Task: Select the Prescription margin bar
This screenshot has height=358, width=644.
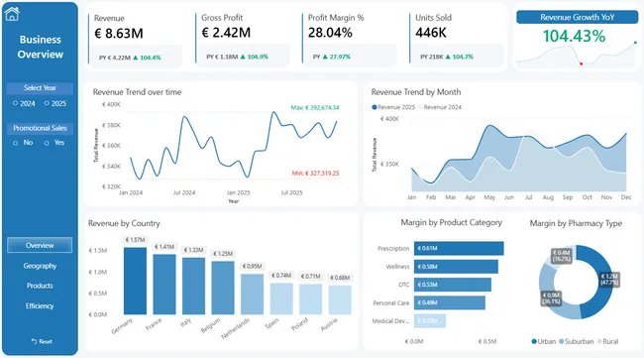Action: pyautogui.click(x=459, y=248)
